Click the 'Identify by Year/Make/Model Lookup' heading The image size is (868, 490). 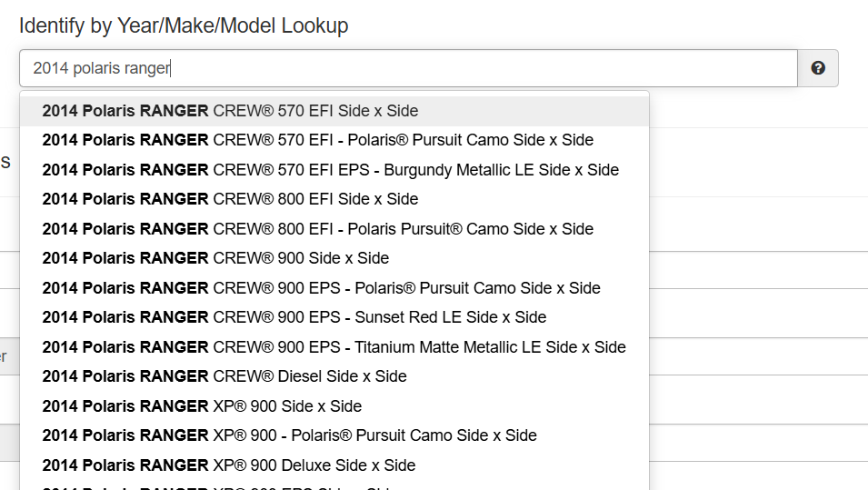pyautogui.click(x=184, y=25)
